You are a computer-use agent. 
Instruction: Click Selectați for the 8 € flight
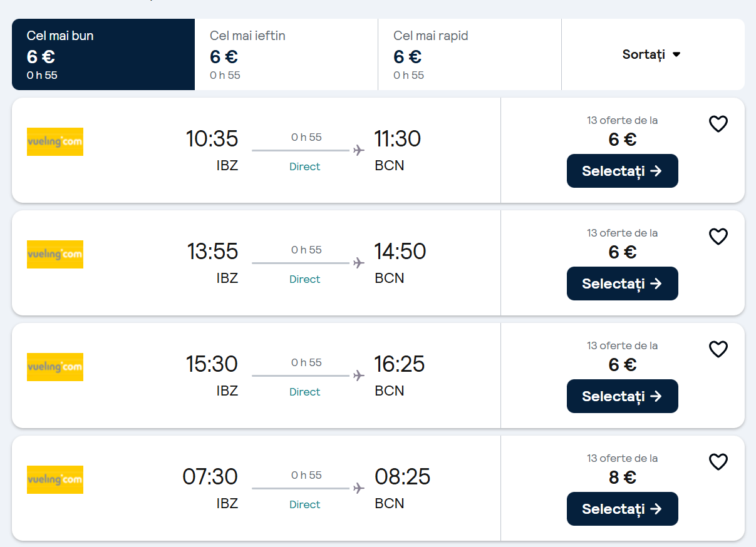tap(622, 509)
